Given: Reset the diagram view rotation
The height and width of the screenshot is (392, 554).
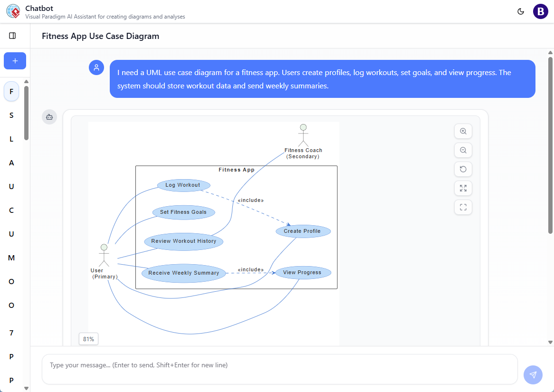Looking at the screenshot, I should (x=463, y=169).
